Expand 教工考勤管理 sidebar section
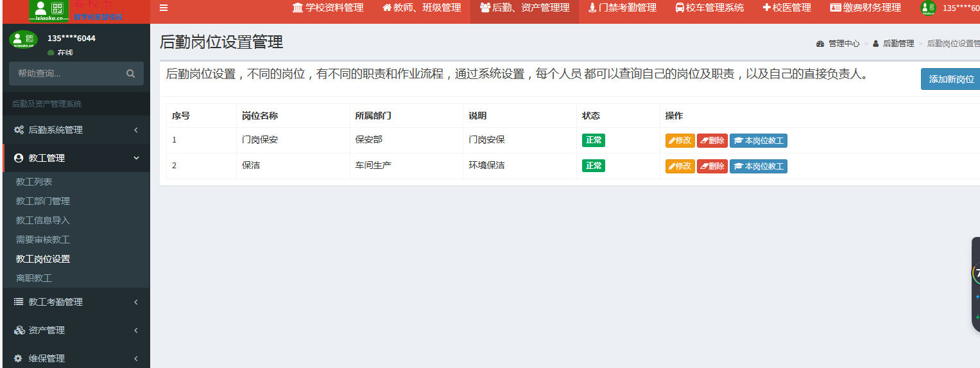Viewport: 980px width, 368px height. tap(76, 302)
